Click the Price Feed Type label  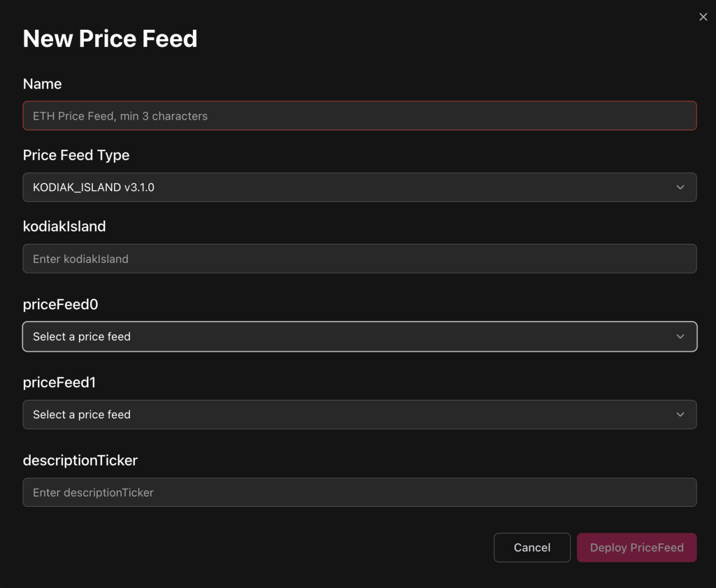pos(76,155)
